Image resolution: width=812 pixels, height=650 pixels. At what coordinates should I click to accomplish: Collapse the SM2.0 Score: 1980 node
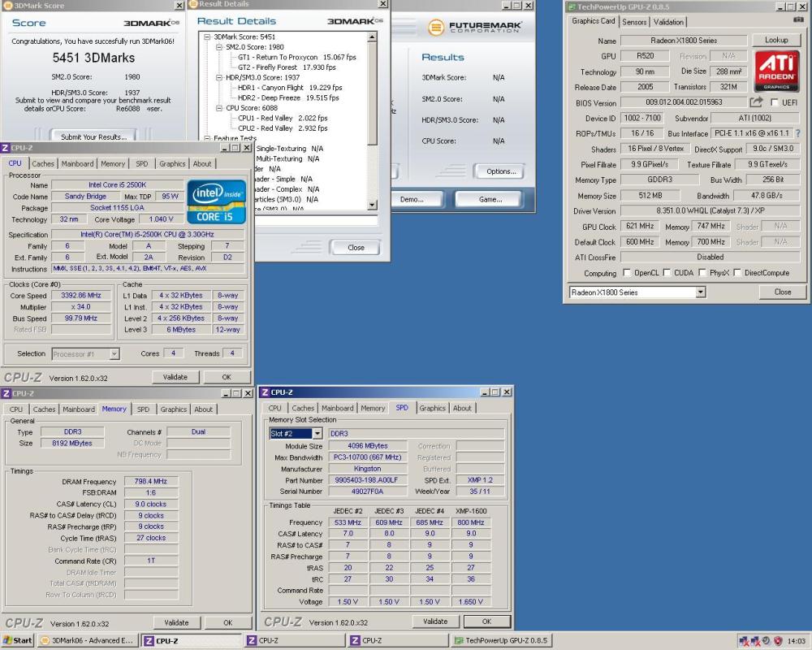click(219, 47)
